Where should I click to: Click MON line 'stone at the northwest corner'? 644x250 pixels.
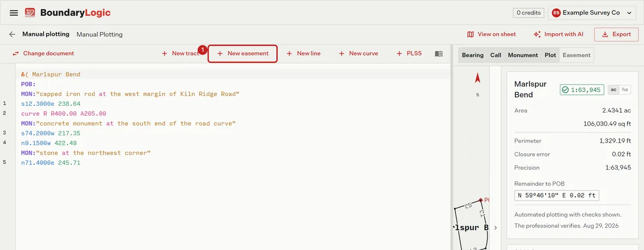tap(86, 153)
